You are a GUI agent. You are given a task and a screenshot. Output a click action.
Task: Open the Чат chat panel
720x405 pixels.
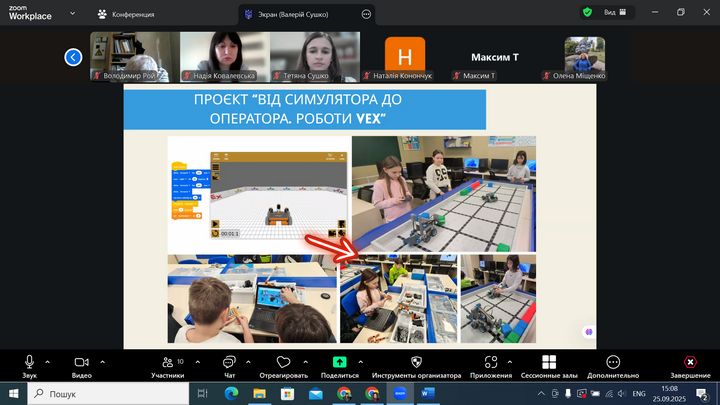(229, 363)
